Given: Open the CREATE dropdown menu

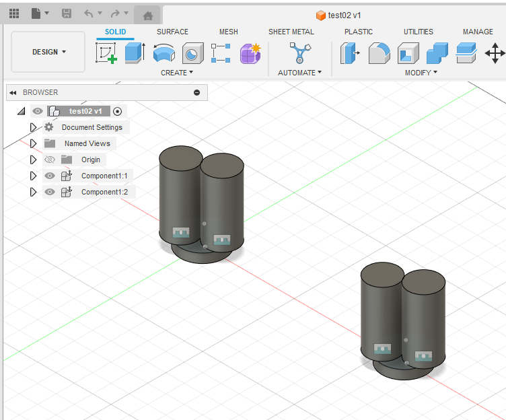Looking at the screenshot, I should pos(177,73).
